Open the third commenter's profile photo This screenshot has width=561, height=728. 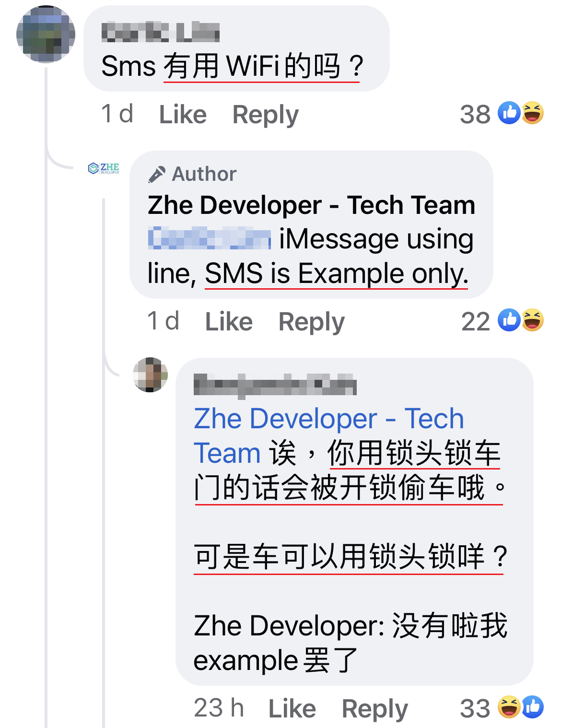151,375
